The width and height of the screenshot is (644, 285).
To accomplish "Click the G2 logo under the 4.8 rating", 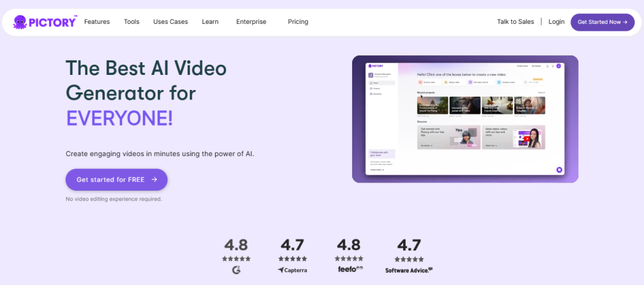I will click(x=236, y=270).
